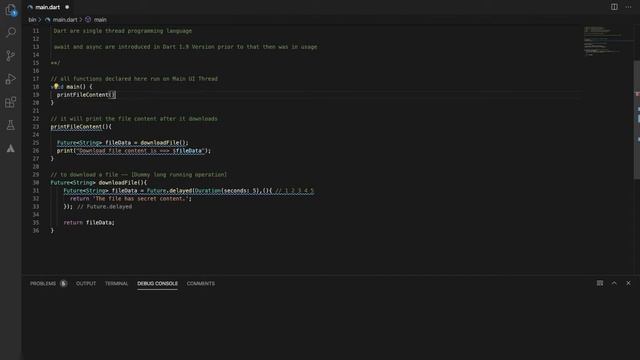Click the code minimap preview
The height and width of the screenshot is (360, 640).
pyautogui.click(x=603, y=41)
